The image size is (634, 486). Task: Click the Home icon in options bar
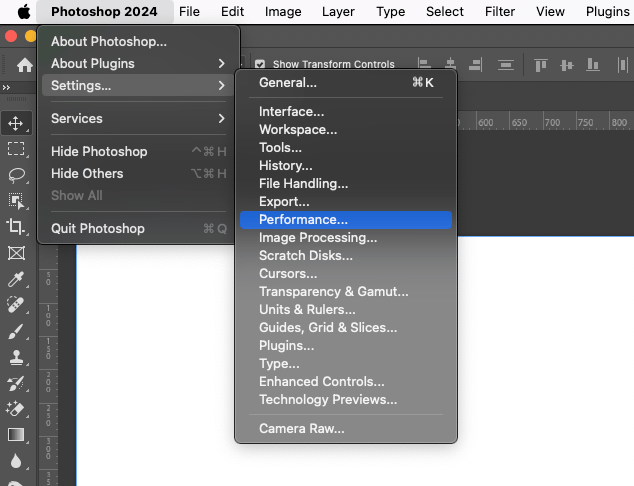pos(24,65)
